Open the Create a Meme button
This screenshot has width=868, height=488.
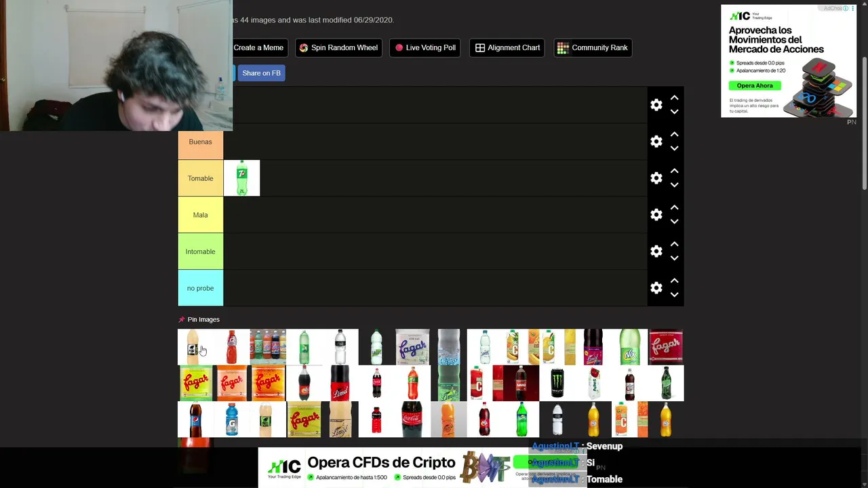pyautogui.click(x=258, y=47)
